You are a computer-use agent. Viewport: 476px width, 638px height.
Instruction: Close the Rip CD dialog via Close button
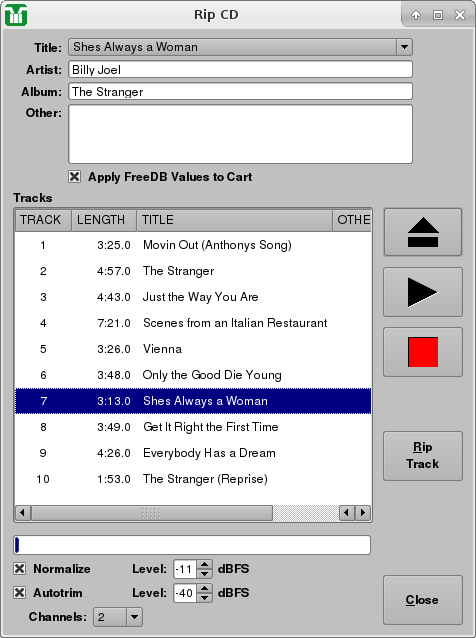click(423, 600)
